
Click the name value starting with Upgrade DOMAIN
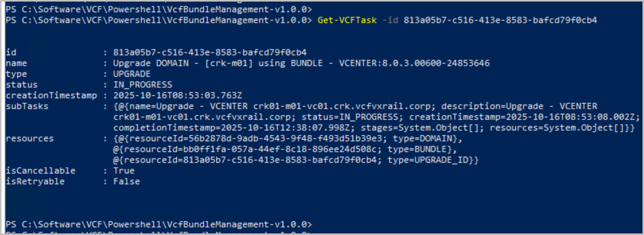pos(301,63)
